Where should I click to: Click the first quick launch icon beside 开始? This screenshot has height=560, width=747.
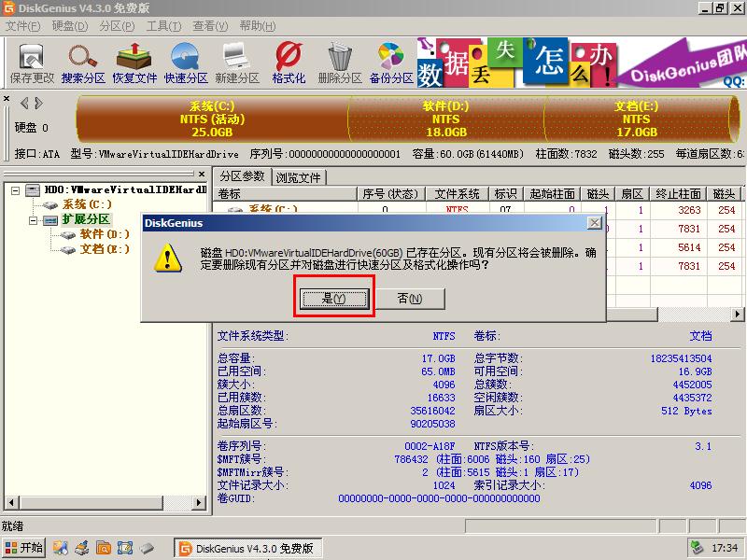(61, 548)
